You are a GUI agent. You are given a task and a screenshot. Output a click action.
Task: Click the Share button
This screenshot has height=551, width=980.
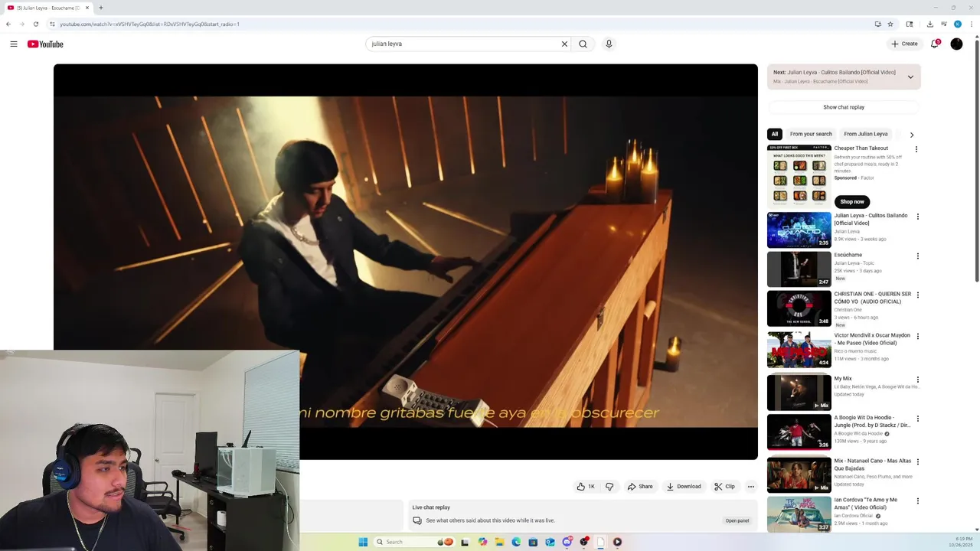coord(640,487)
